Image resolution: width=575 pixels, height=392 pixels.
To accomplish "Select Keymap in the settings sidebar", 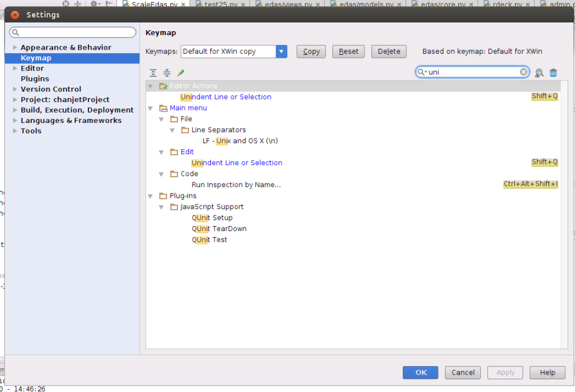I will tap(72, 58).
